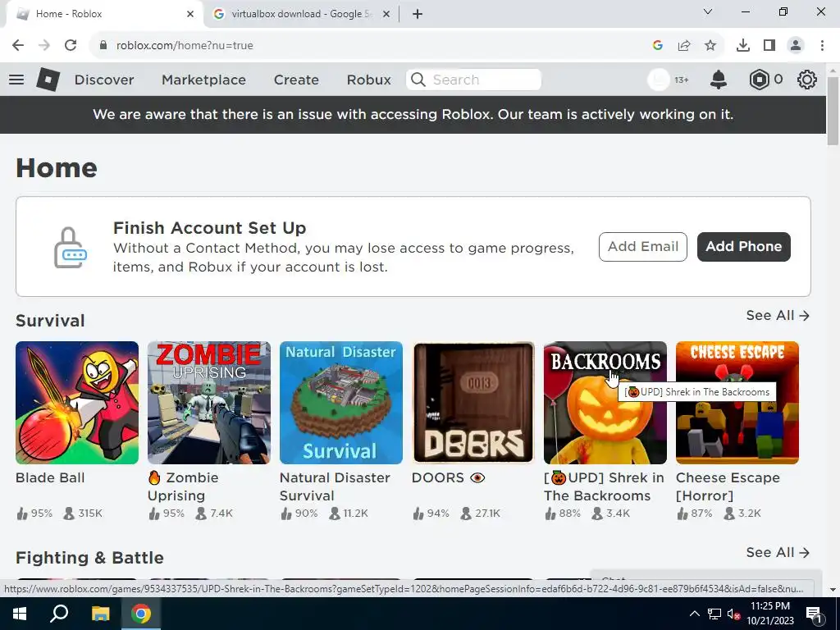Screen dimensions: 840x630
Task: Open the tab search dropdown chevron
Action: (708, 11)
